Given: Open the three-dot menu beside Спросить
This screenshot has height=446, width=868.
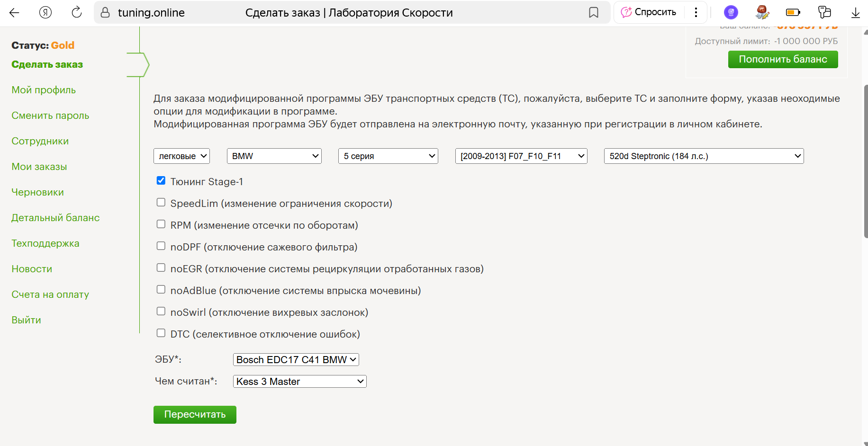Looking at the screenshot, I should 696,12.
